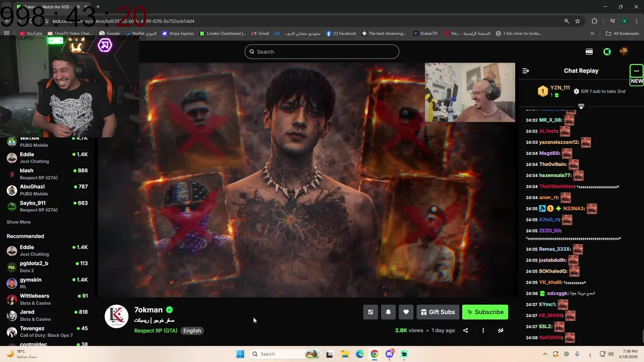
Task: Open Windows Start menu
Action: point(240,354)
